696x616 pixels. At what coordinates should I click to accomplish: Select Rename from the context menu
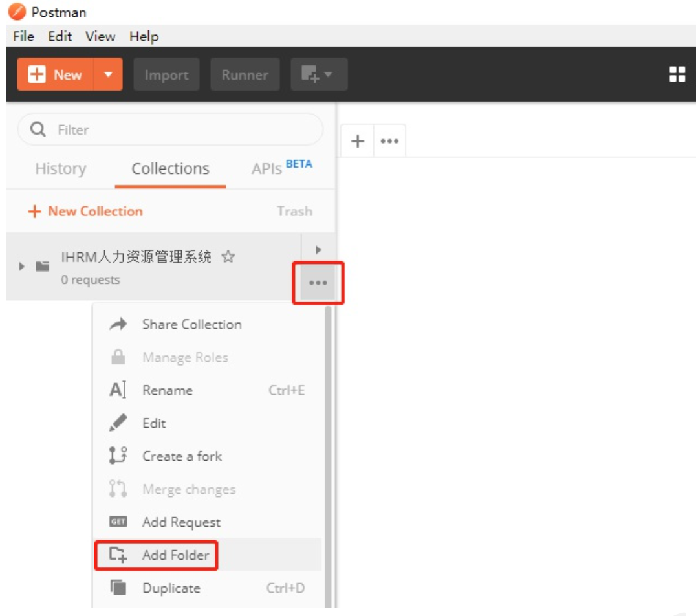pos(208,390)
